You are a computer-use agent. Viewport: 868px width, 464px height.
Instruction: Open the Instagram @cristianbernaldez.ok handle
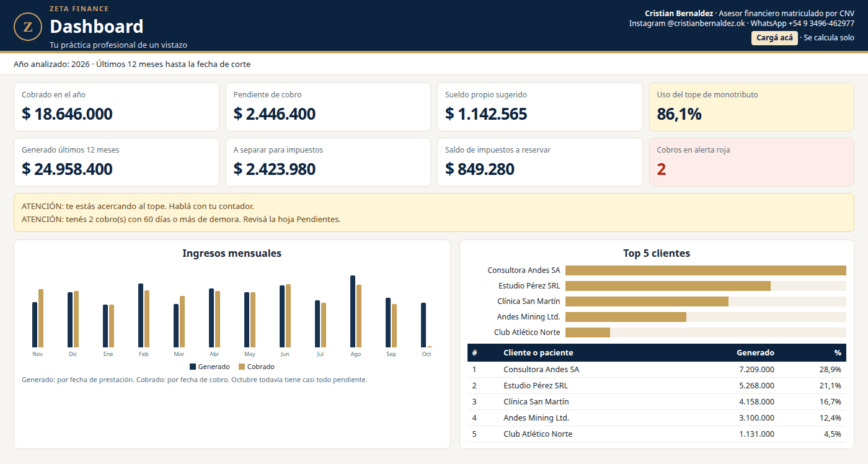point(687,24)
